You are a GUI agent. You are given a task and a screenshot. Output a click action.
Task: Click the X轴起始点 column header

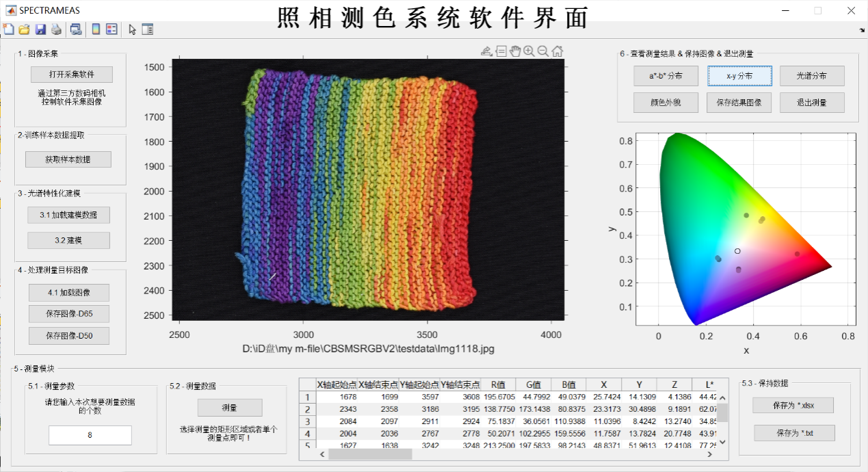(337, 384)
